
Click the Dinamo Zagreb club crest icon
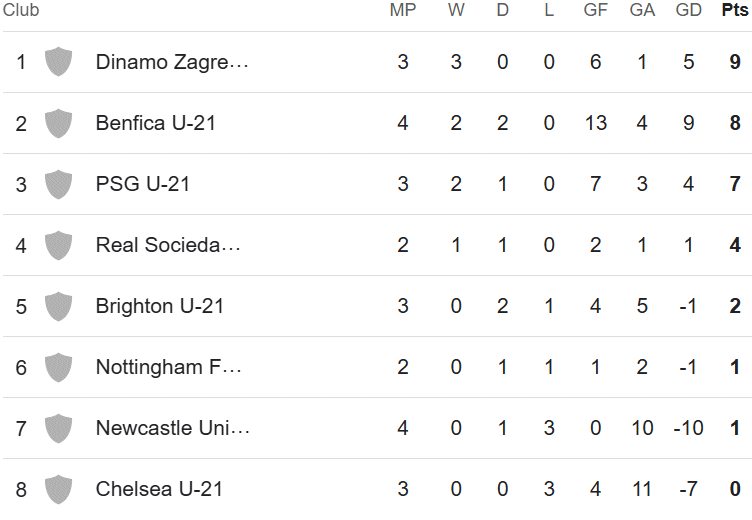(59, 62)
